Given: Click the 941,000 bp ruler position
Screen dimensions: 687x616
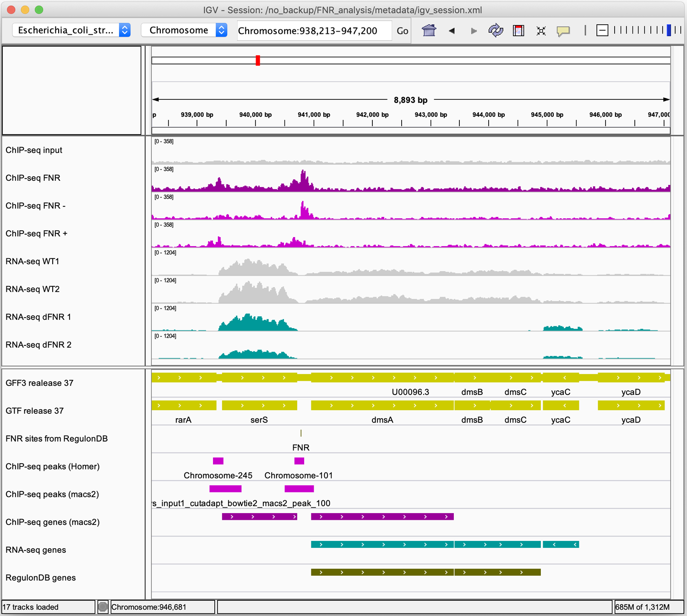Looking at the screenshot, I should (x=314, y=115).
